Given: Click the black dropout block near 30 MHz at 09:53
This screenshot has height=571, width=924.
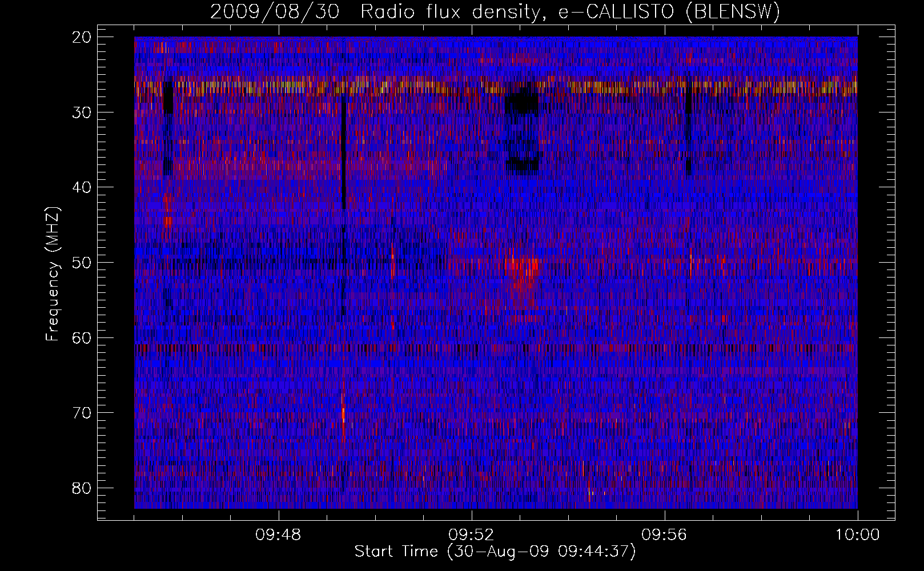Looking at the screenshot, I should pyautogui.click(x=523, y=103).
